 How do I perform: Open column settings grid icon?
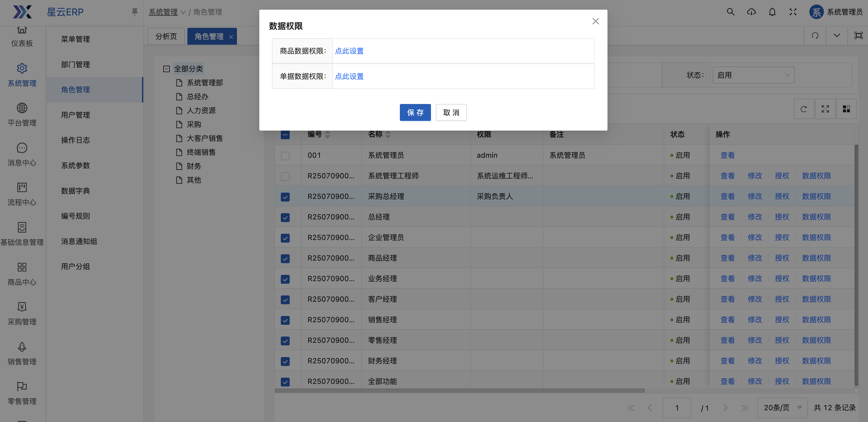pos(846,109)
